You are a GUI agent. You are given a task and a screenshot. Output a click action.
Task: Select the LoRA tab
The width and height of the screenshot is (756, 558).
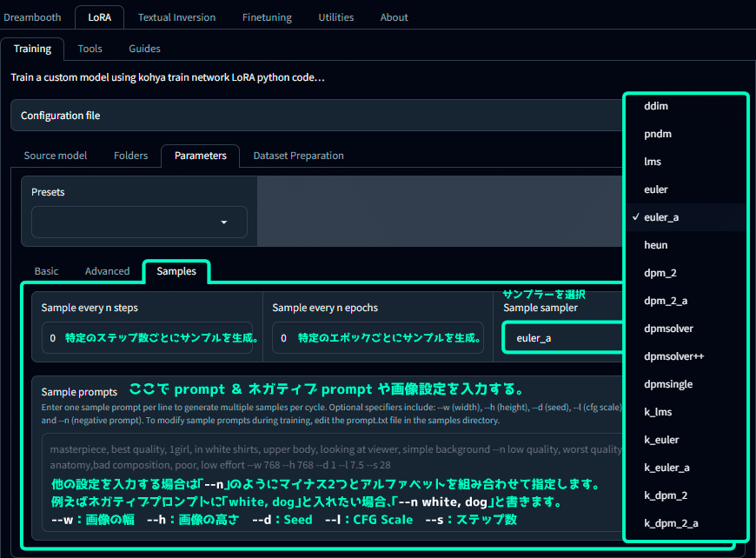coord(99,17)
